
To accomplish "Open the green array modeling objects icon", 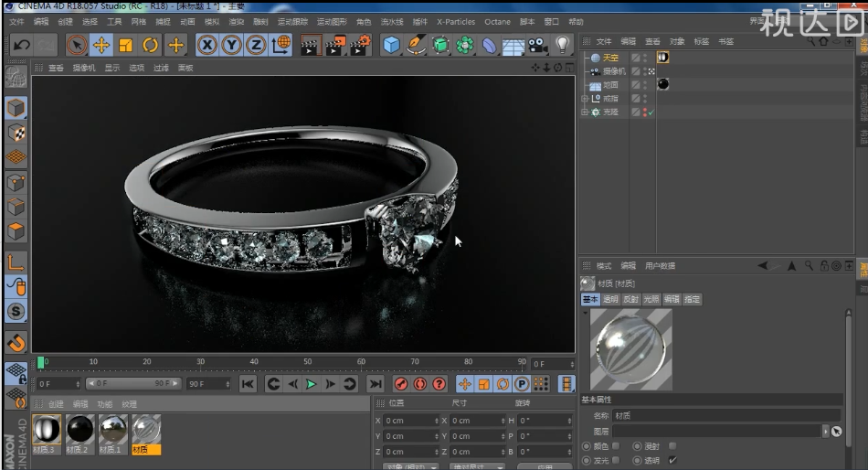I will click(x=465, y=45).
